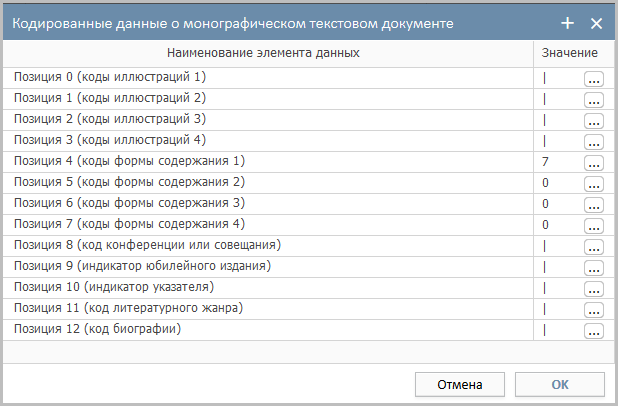Open ellipsis button for Позиция 8 row
The height and width of the screenshot is (406, 618).
pyautogui.click(x=593, y=246)
